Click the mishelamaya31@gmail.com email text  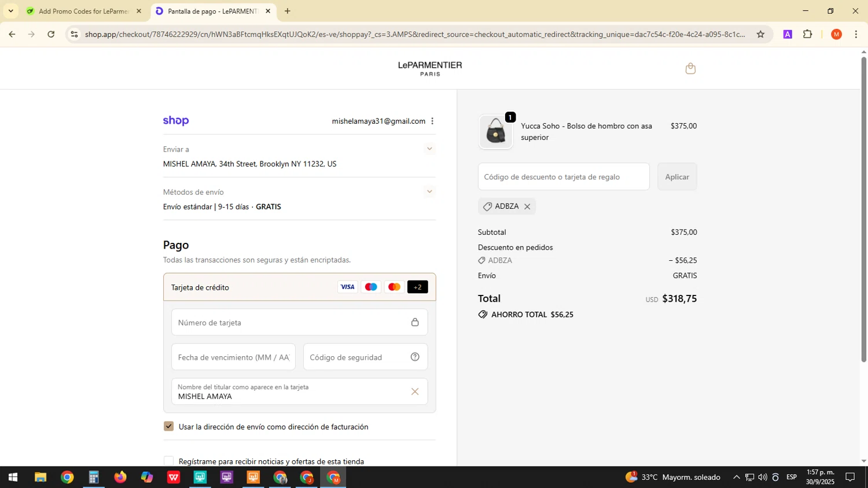coord(378,121)
